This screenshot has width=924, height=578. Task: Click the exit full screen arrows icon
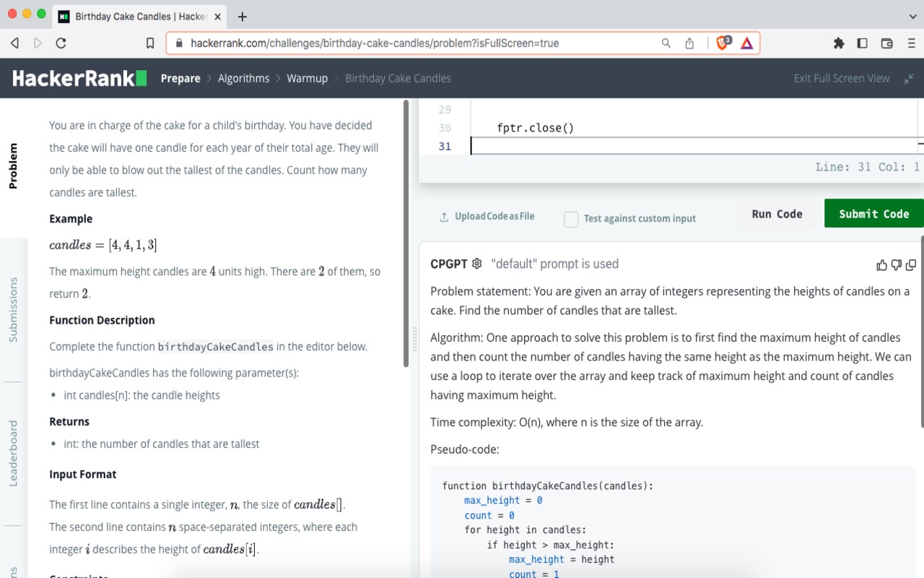tap(909, 79)
